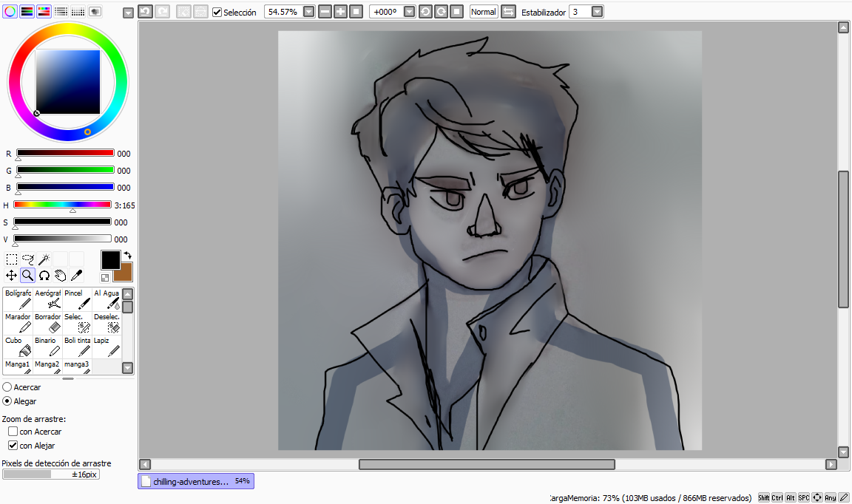This screenshot has width=852, height=504.
Task: Toggle the scratchpad panel icon
Action: [95, 11]
